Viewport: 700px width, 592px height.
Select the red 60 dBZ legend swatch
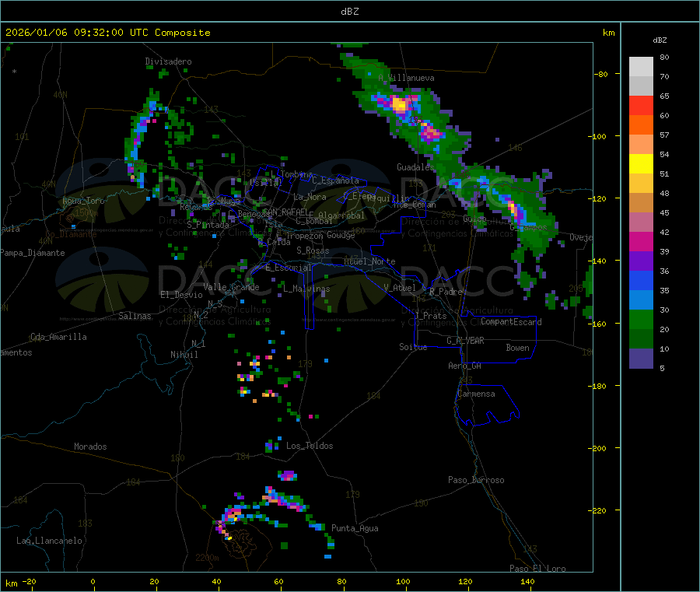pos(641,105)
